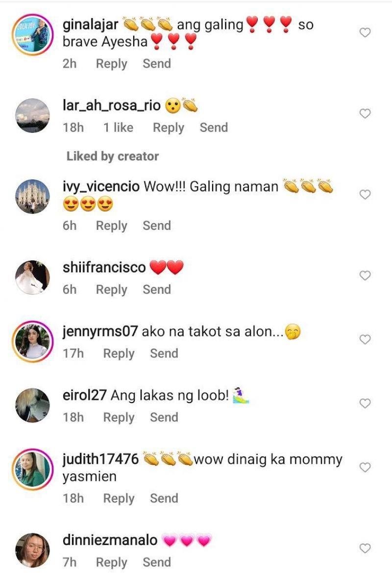Screen dimensions: 392x581
Task: Like ivy_vicencio's comment
Action: click(x=365, y=195)
